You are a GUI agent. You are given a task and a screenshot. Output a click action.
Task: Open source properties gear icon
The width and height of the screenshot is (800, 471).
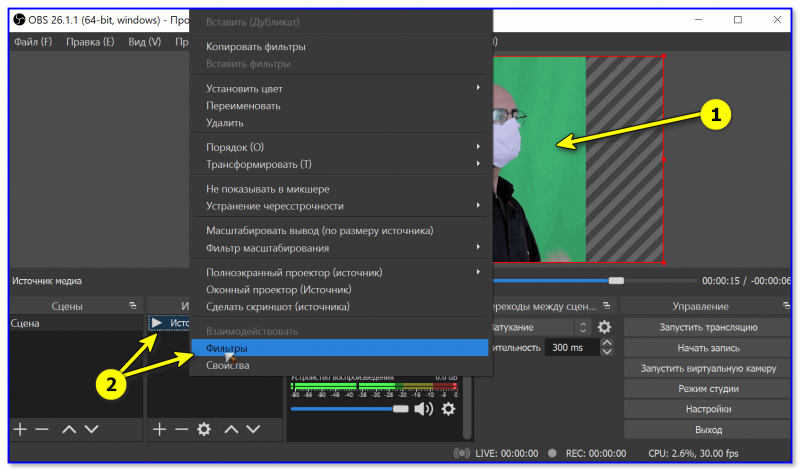[204, 429]
